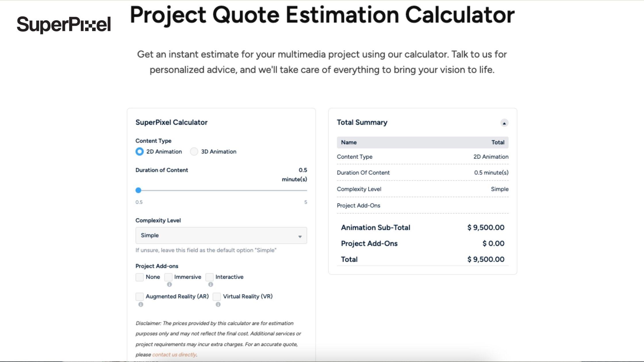Viewport: 644px width, 362px height.
Task: Click the Total column header in summary
Action: (x=498, y=143)
